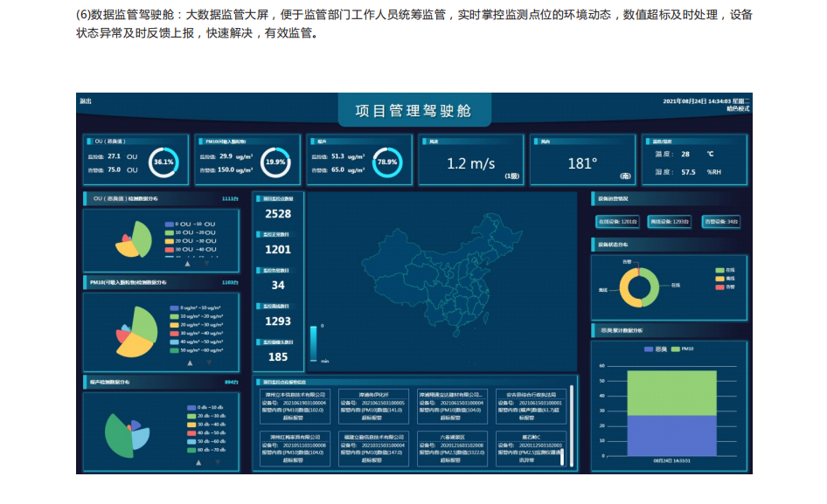Click the 告警设备: 34台 button
The image size is (827, 504).
click(x=721, y=222)
